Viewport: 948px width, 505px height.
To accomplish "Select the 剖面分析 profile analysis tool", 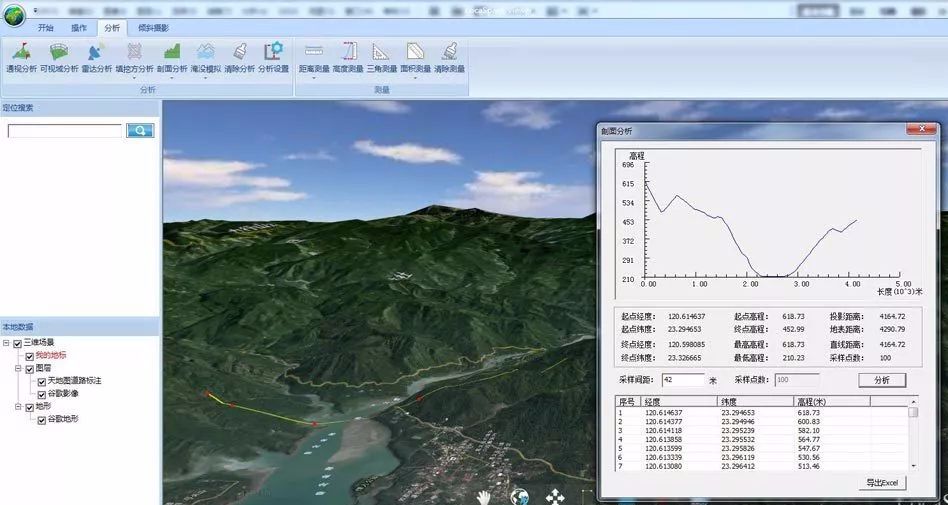I will [172, 58].
